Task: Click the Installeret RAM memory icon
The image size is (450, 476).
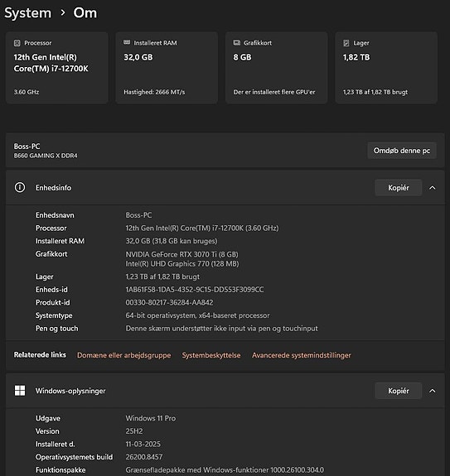Action: (127, 42)
